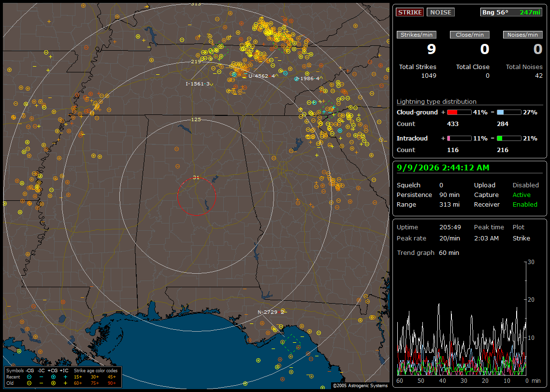Click the Noises/min counter button

tap(522, 35)
